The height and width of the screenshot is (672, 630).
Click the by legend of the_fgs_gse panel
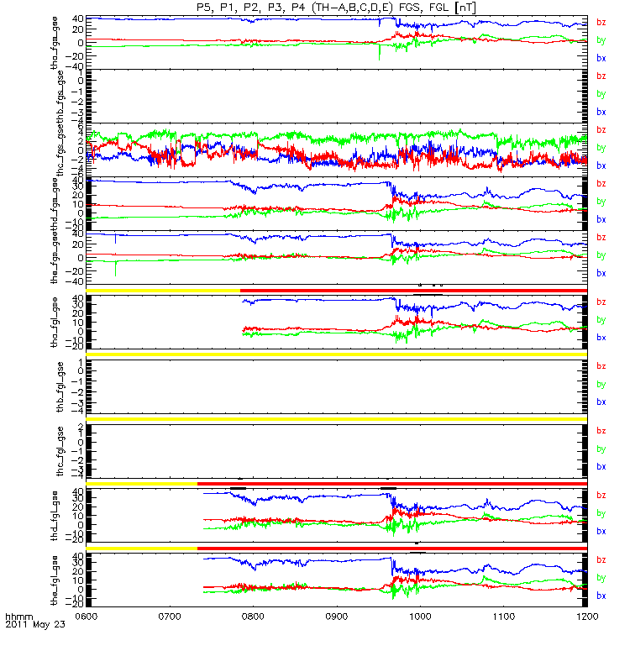[x=601, y=255]
